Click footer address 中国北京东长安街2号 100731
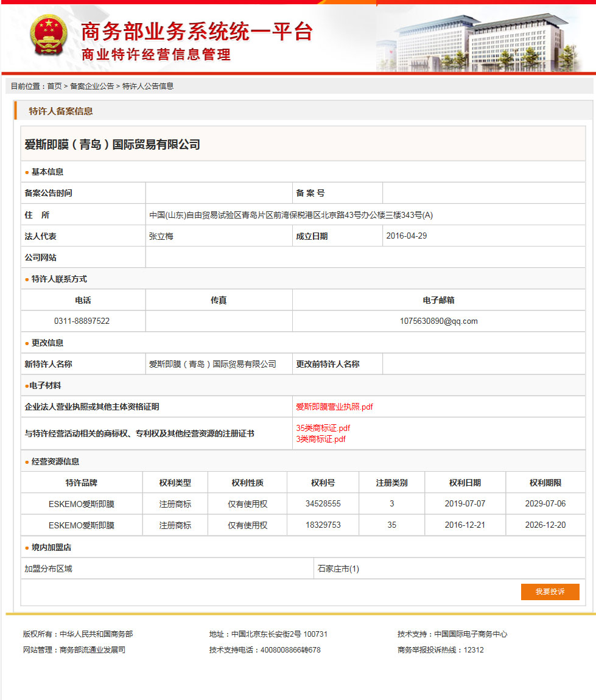 pos(279,634)
